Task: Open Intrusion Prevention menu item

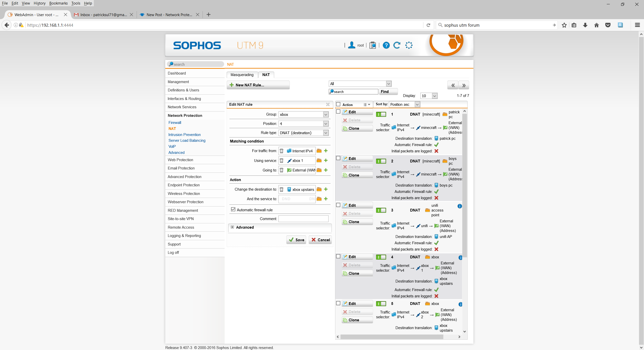Action: pyautogui.click(x=184, y=135)
